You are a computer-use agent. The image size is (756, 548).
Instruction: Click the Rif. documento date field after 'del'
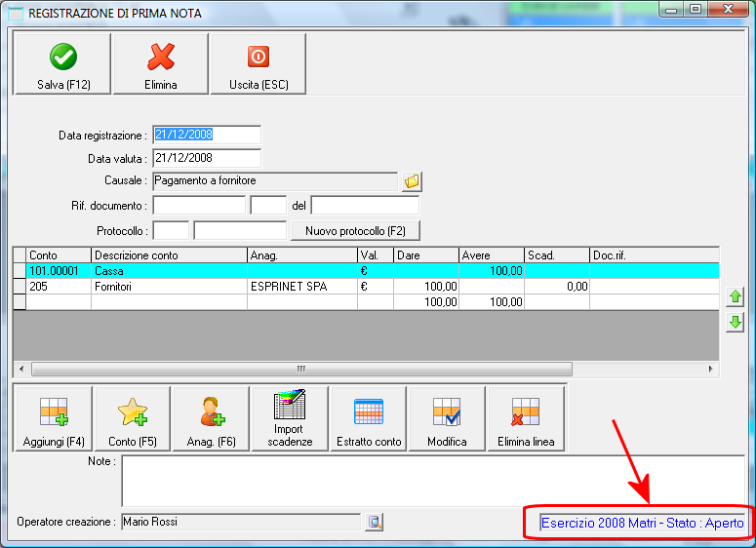365,206
